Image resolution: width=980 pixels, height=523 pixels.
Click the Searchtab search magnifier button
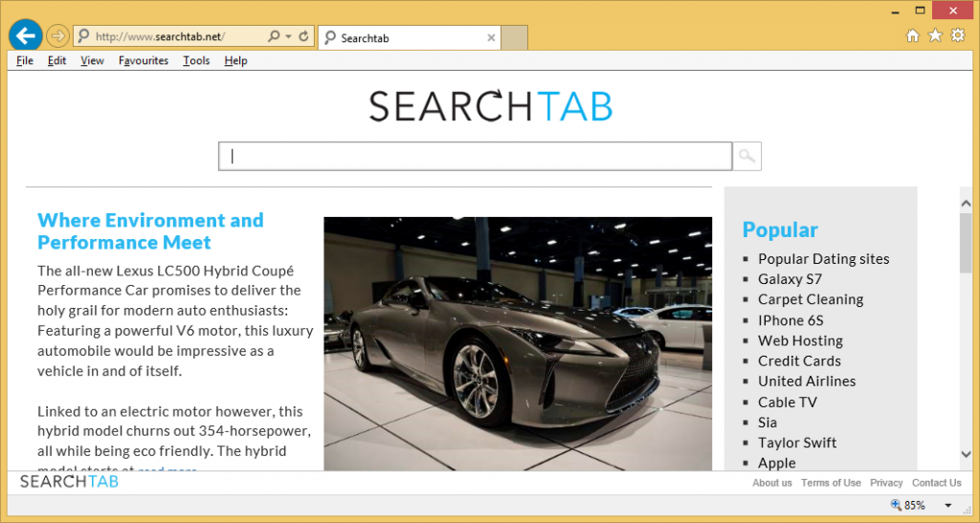[x=747, y=156]
